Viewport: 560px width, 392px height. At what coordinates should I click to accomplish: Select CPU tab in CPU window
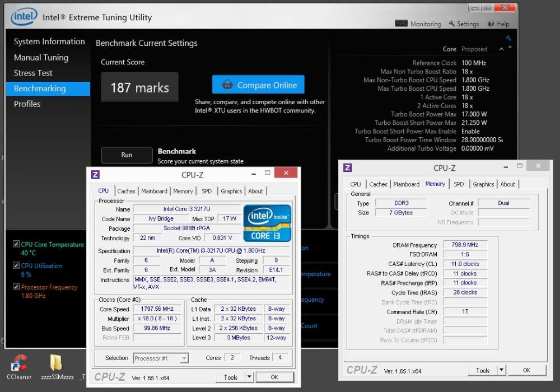[x=103, y=190]
